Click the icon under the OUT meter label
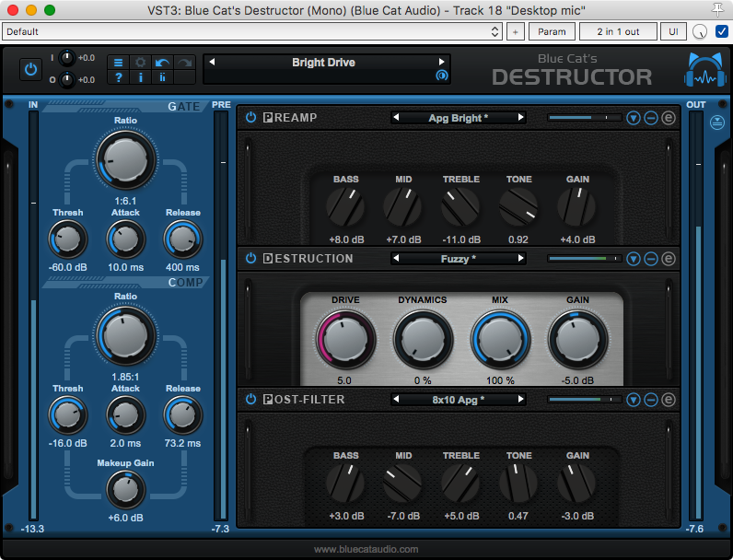The height and width of the screenshot is (560, 733). coord(717,122)
